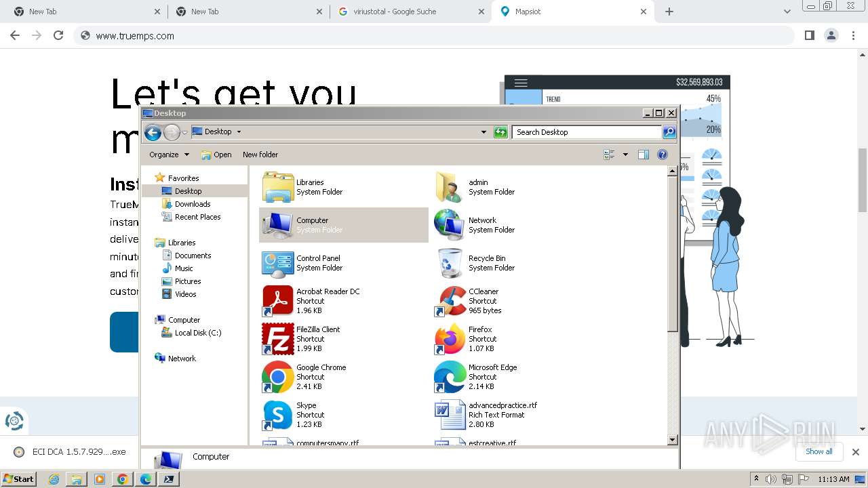Screen dimensions: 868x488
Task: Select Downloads in navigation pane
Action: point(193,204)
